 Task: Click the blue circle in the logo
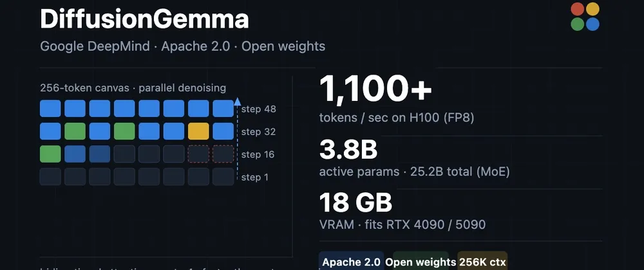[x=592, y=24]
